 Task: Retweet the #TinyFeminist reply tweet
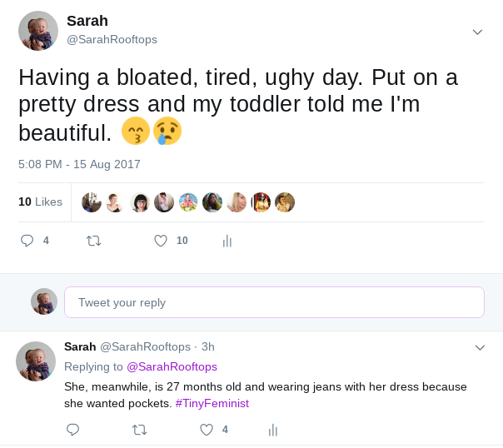click(140, 430)
